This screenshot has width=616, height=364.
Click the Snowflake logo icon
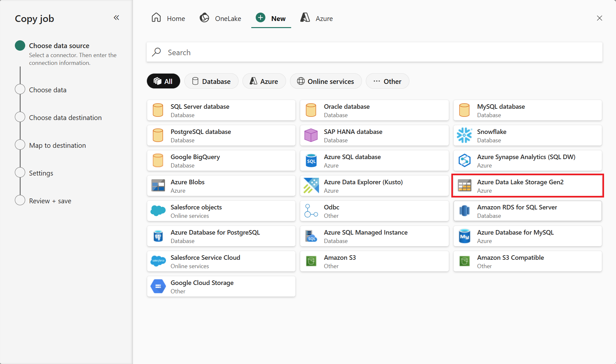[x=464, y=136]
